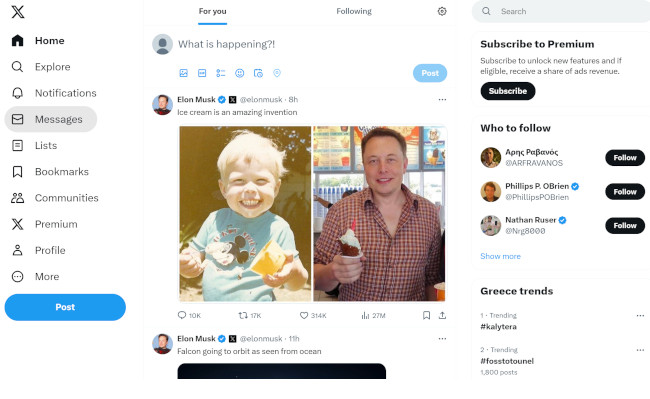Screen dimensions: 650x399
Task: Open more options on ice cream post
Action: click(442, 99)
